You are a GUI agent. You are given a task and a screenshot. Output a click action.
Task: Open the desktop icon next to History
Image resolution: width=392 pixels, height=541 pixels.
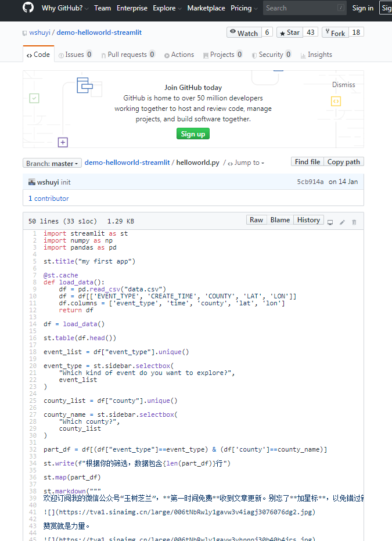click(x=330, y=222)
